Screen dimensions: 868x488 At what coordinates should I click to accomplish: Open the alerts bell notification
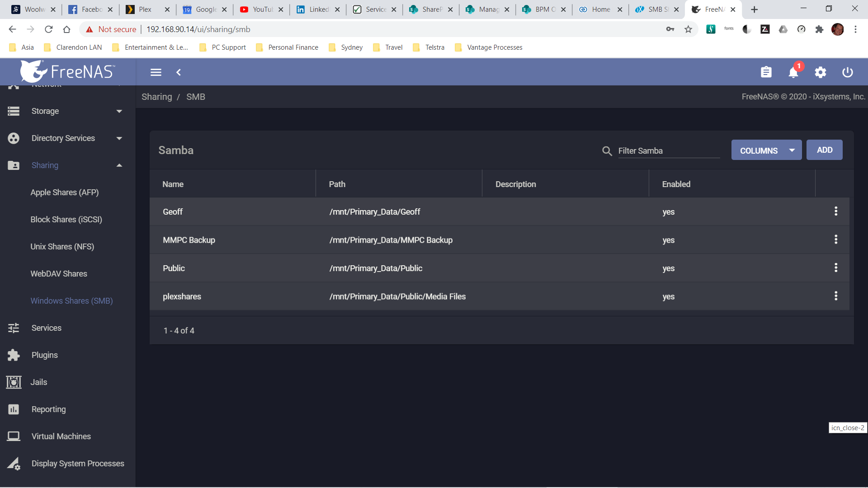pos(793,72)
